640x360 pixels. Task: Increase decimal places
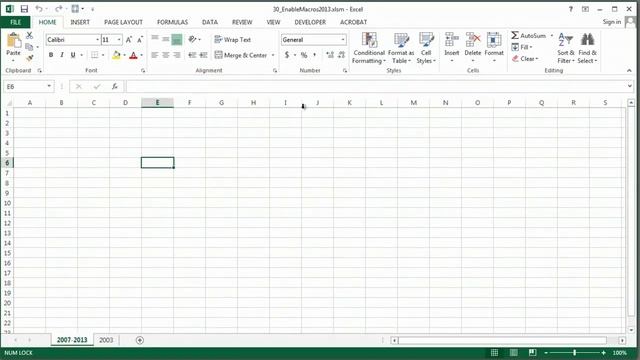click(x=330, y=55)
